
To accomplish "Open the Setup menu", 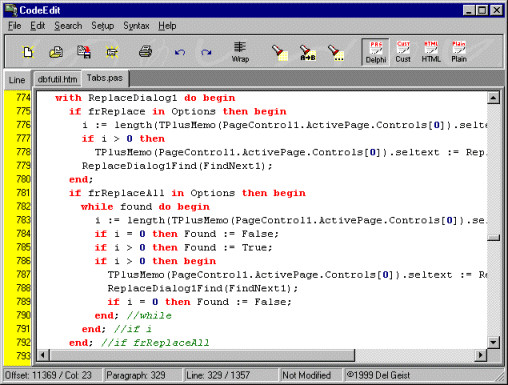I will pos(103,26).
